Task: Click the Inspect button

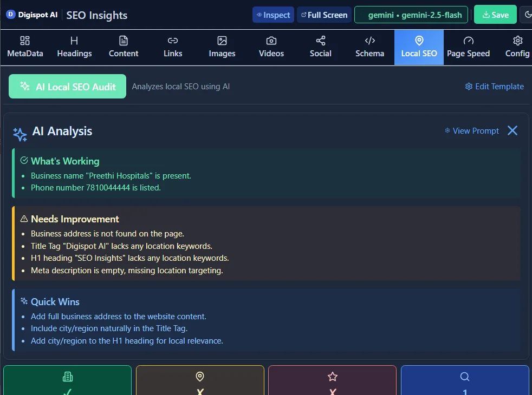Action: (273, 15)
